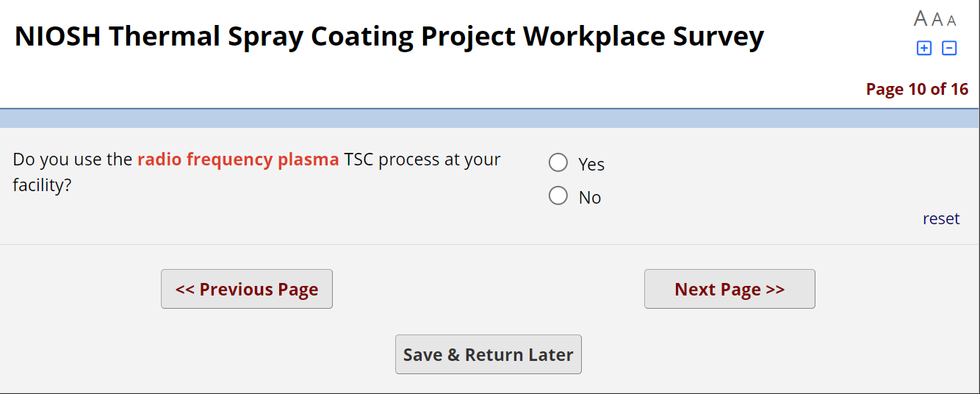This screenshot has height=394, width=980.
Task: Click the plus icon to enlarge font
Action: [x=924, y=49]
